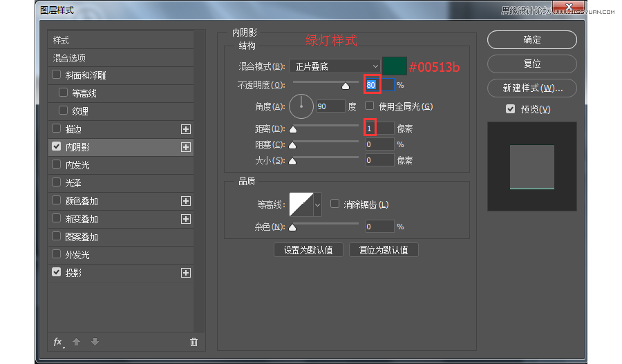Move effect up with up arrow icon
Image resolution: width=622 pixels, height=364 pixels.
[76, 341]
